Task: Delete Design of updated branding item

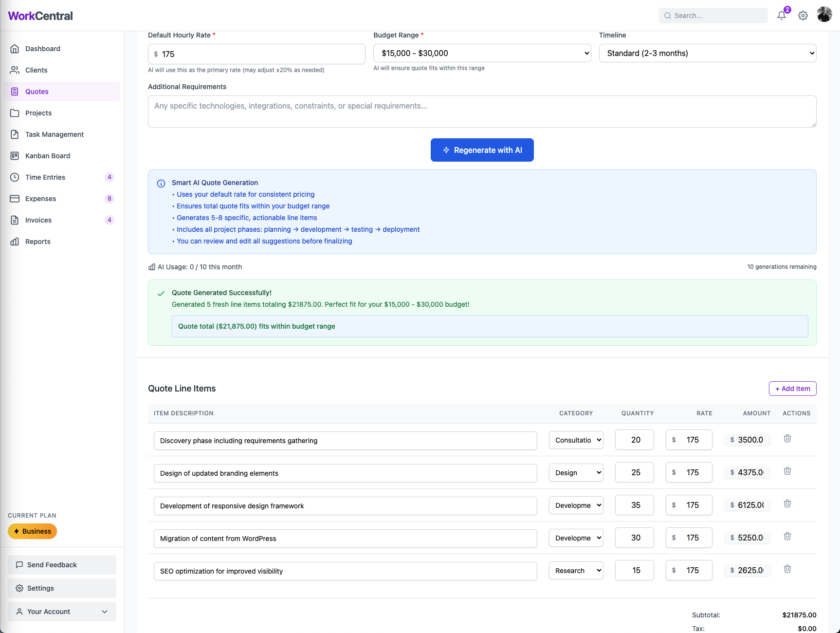Action: (x=787, y=471)
